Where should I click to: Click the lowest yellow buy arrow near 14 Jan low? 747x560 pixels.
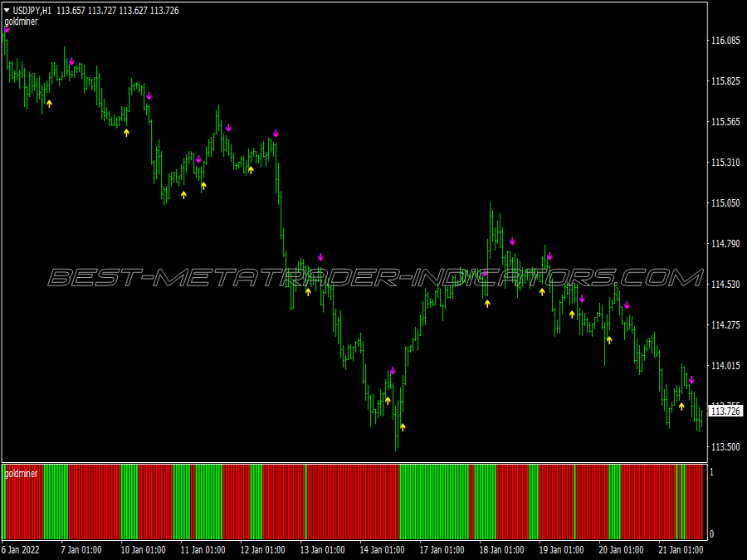pyautogui.click(x=403, y=427)
